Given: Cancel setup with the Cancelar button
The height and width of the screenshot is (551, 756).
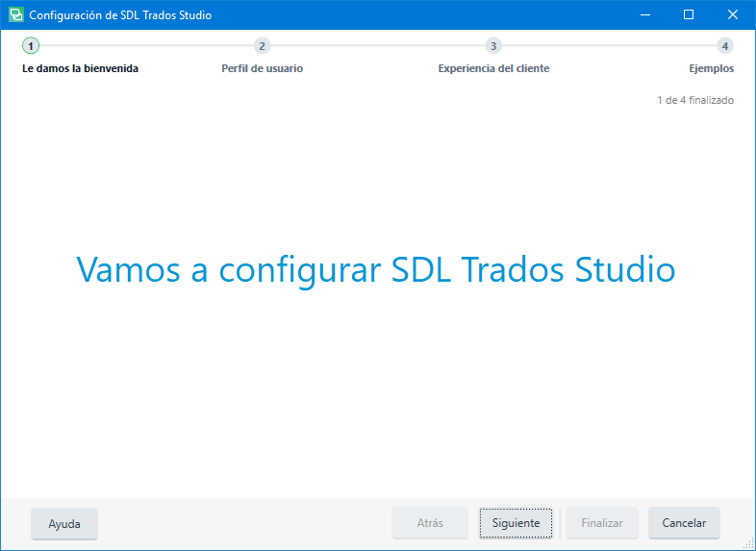Looking at the screenshot, I should (x=684, y=523).
